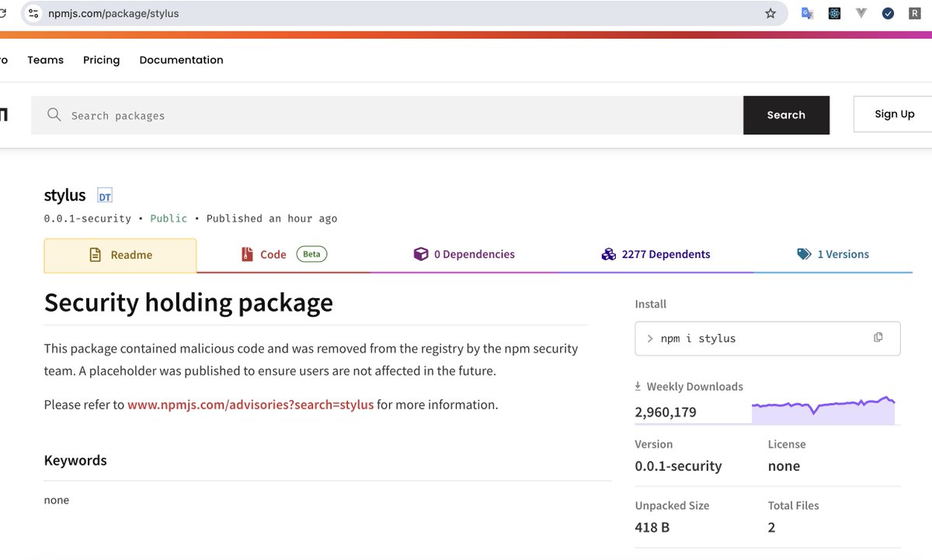
Task: Reload the page
Action: [2, 13]
